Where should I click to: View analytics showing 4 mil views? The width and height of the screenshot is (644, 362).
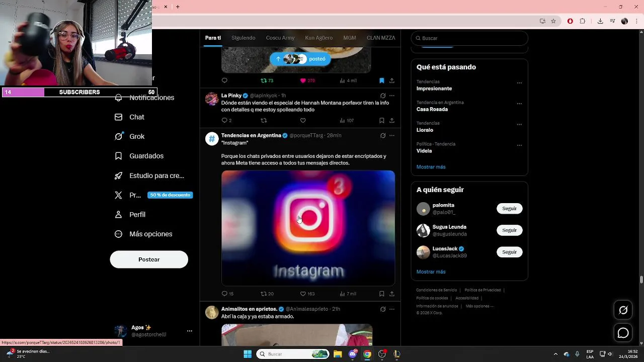coord(348,80)
